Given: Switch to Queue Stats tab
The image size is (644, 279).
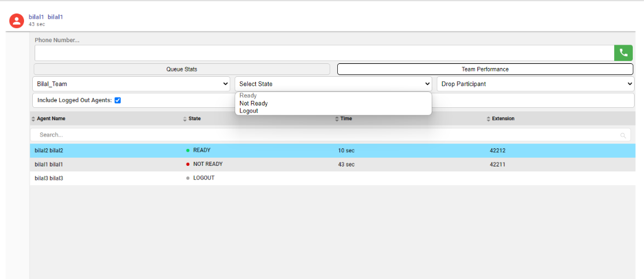Looking at the screenshot, I should (x=182, y=69).
